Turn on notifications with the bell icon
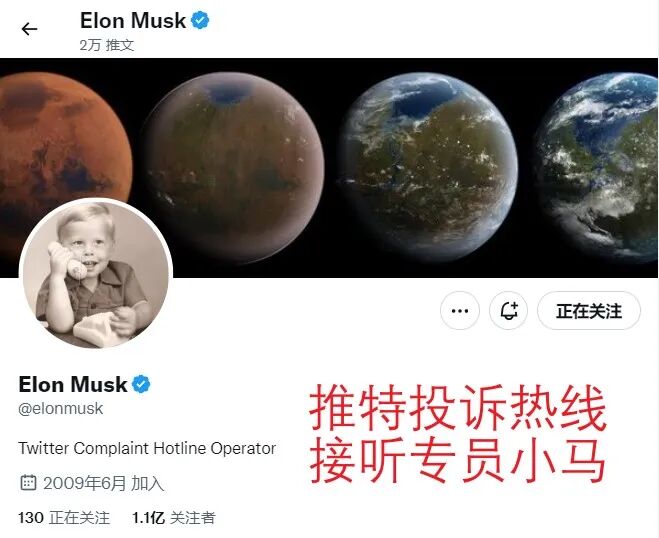Viewport: 659px width, 538px height. 509,311
